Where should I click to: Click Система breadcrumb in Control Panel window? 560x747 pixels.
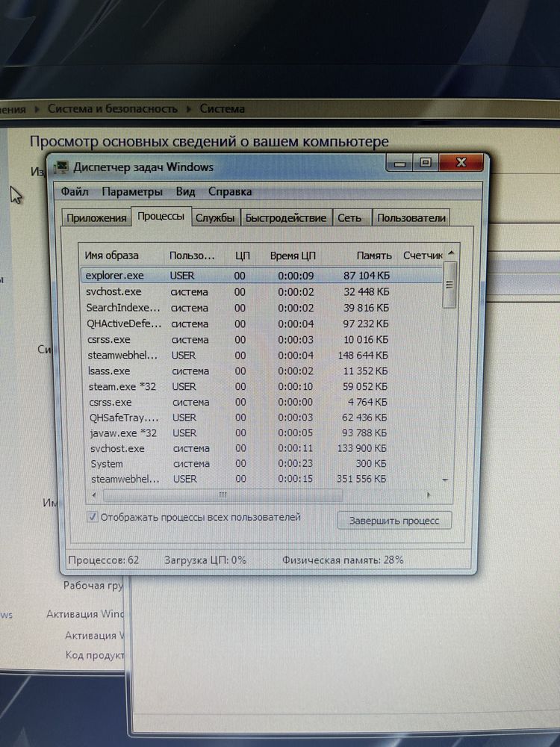[x=222, y=109]
